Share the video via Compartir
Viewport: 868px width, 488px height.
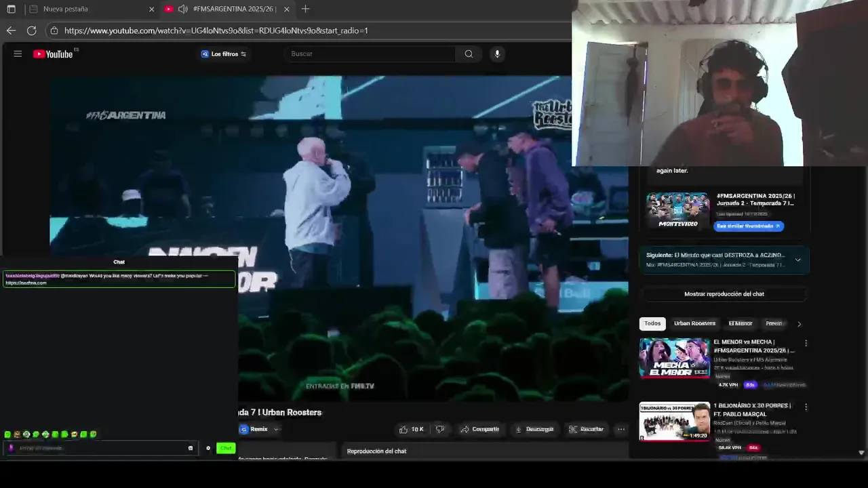[x=479, y=429]
